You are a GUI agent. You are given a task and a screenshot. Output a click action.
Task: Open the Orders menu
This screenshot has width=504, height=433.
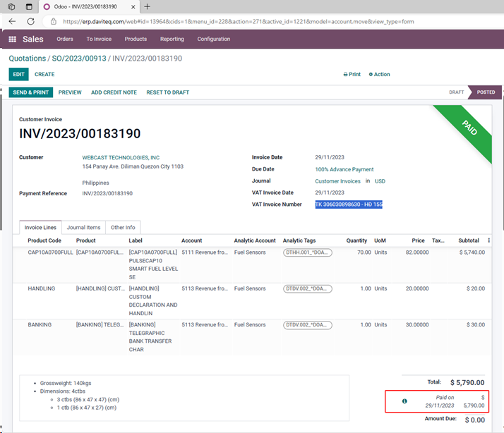tap(65, 39)
